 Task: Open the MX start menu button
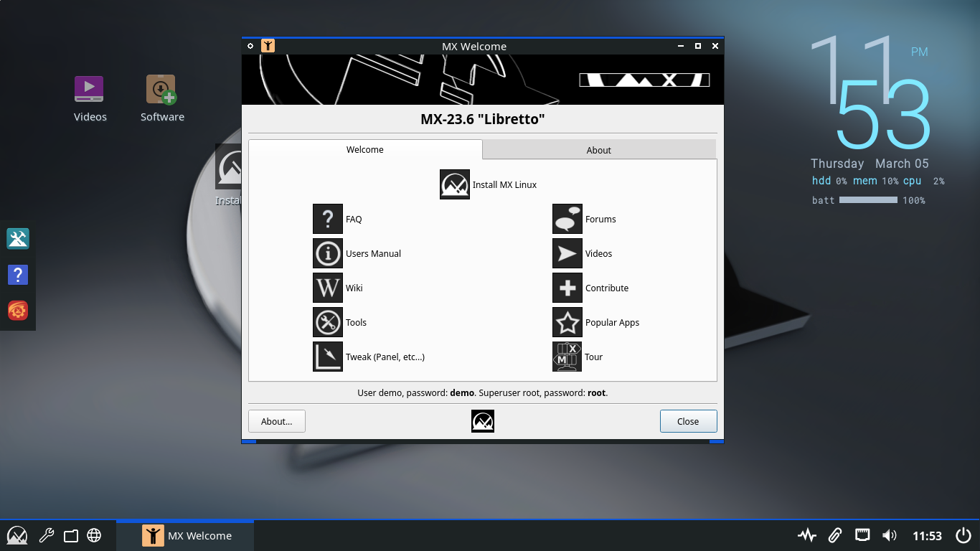pyautogui.click(x=17, y=535)
